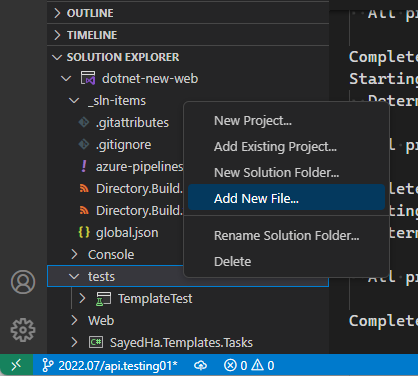This screenshot has height=376, width=418.
Task: Click the global.json braces icon
Action: 84,232
